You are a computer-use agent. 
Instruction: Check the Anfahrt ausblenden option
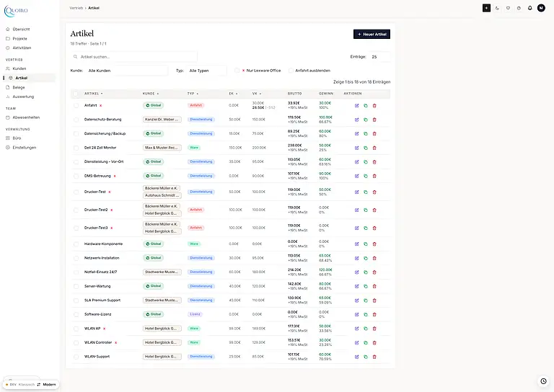pos(291,71)
